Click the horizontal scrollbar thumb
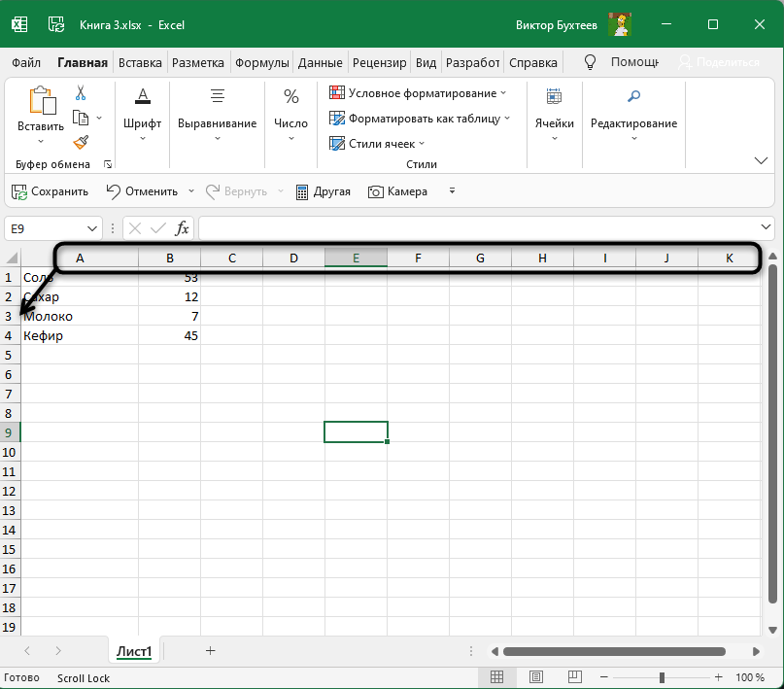 [614, 651]
